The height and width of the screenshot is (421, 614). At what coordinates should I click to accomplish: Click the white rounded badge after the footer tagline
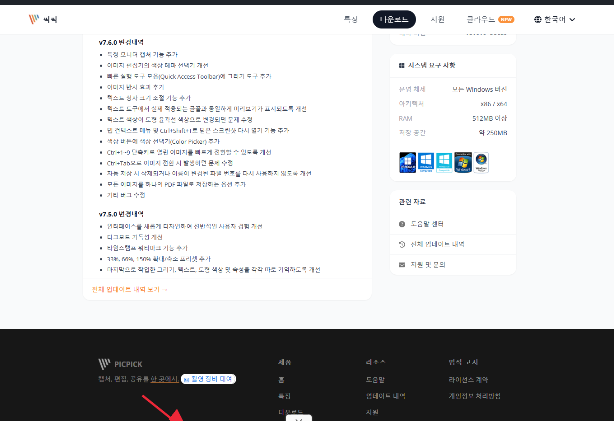(208, 379)
